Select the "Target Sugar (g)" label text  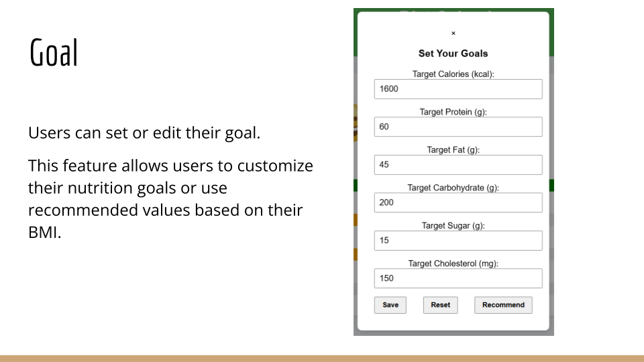pyautogui.click(x=453, y=226)
